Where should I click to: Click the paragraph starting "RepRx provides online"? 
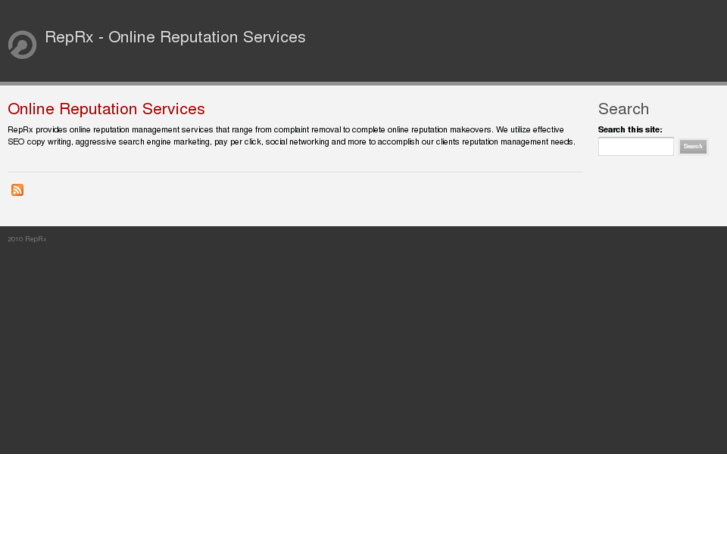(291, 135)
